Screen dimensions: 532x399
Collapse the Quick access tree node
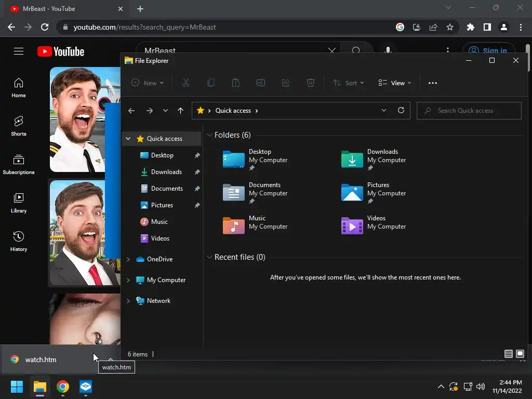[128, 138]
